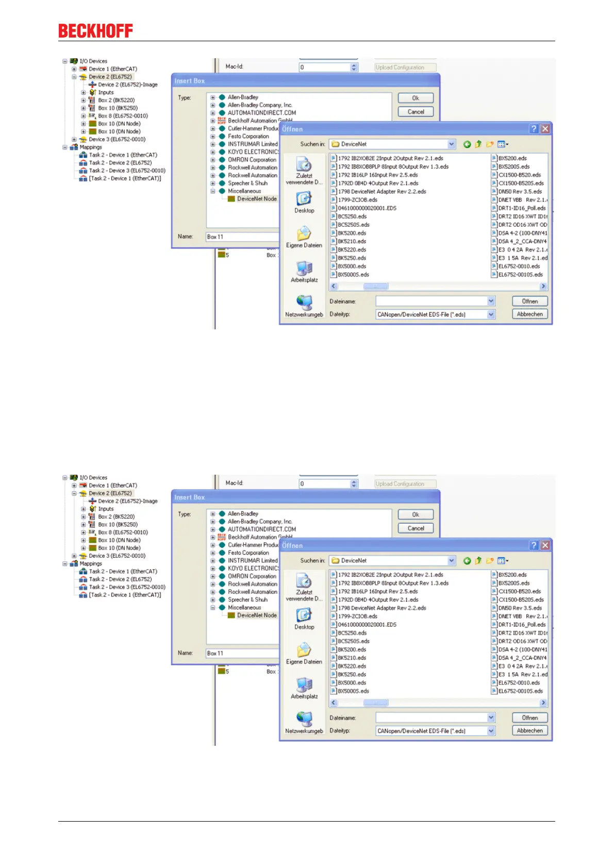614x868 pixels.
Task: Click view menu icon in lower Öffnen dialog
Action: [503, 561]
